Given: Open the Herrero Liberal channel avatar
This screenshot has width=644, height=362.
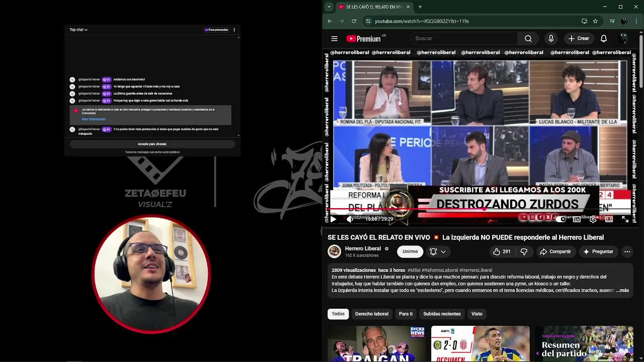Looking at the screenshot, I should tap(334, 251).
